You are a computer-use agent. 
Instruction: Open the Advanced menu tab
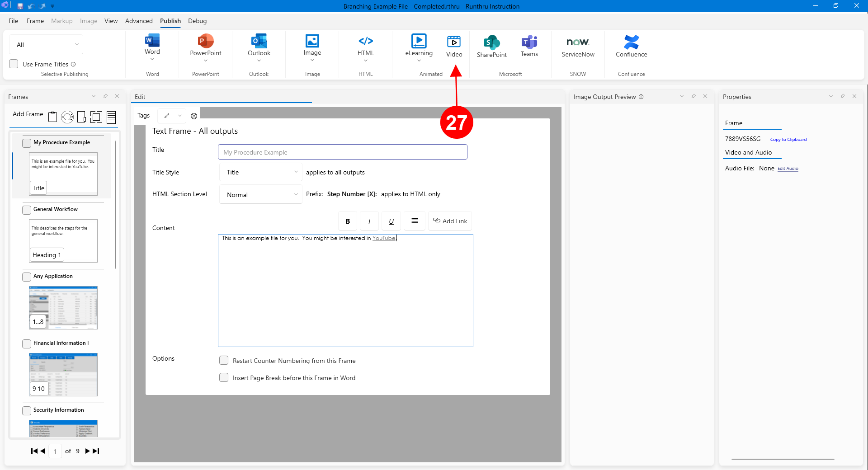139,21
